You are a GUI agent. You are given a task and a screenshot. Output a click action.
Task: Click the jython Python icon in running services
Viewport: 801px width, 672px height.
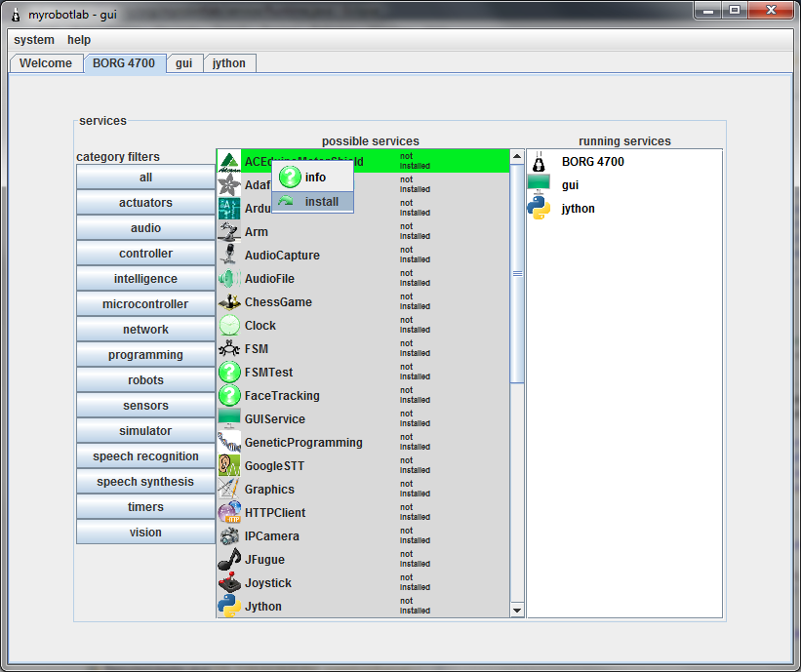pos(539,209)
